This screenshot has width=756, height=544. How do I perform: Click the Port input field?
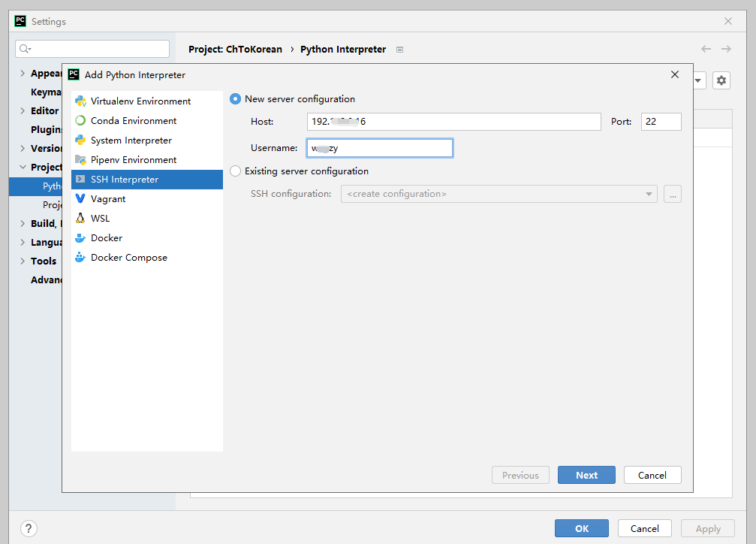pyautogui.click(x=661, y=122)
